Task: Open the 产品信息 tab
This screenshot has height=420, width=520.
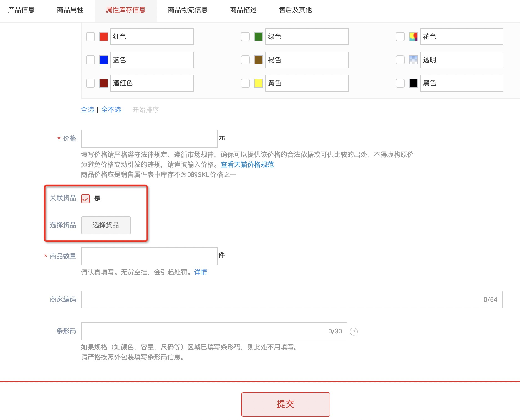Action: tap(21, 10)
